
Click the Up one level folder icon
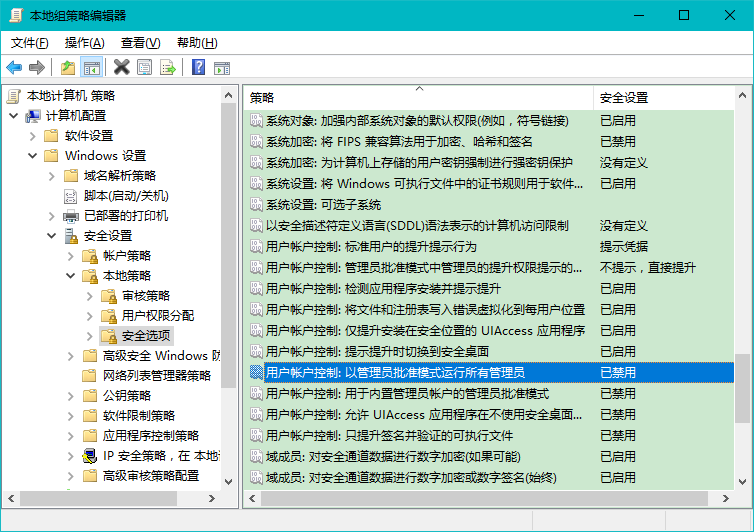(x=68, y=67)
